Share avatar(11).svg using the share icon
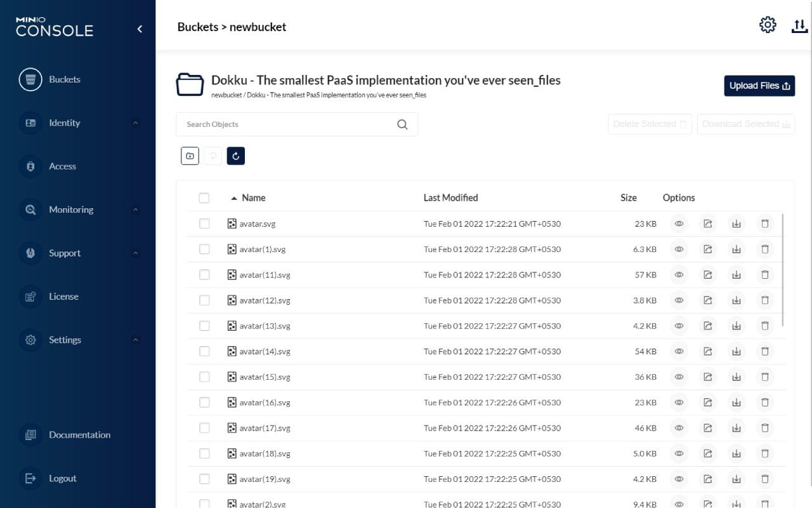This screenshot has height=508, width=812. [707, 274]
